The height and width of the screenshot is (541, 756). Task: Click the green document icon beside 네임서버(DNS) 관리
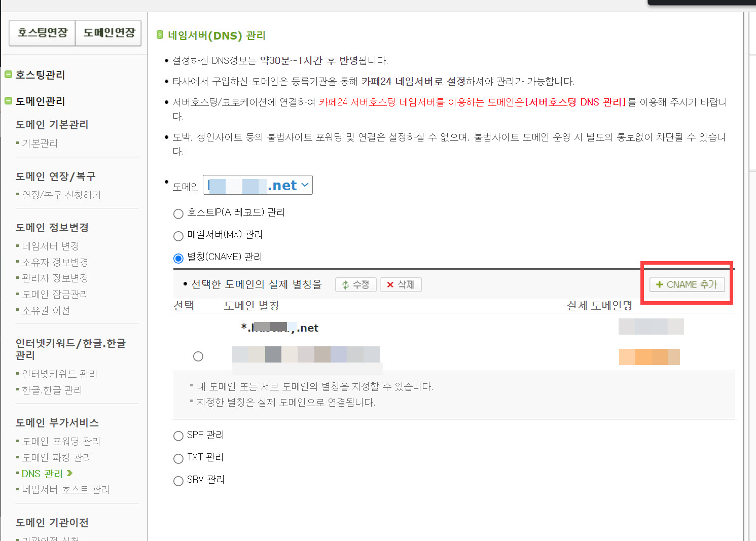click(x=160, y=34)
